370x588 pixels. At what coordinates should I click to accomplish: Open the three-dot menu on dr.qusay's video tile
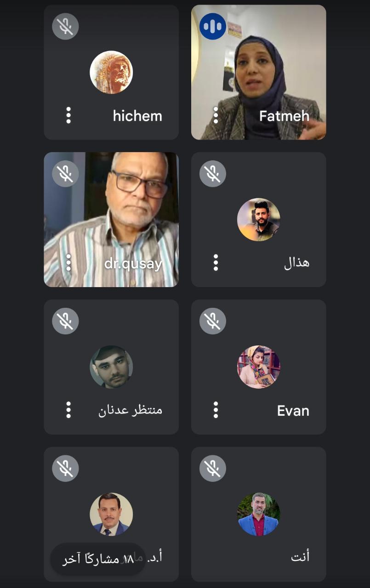[x=68, y=263]
